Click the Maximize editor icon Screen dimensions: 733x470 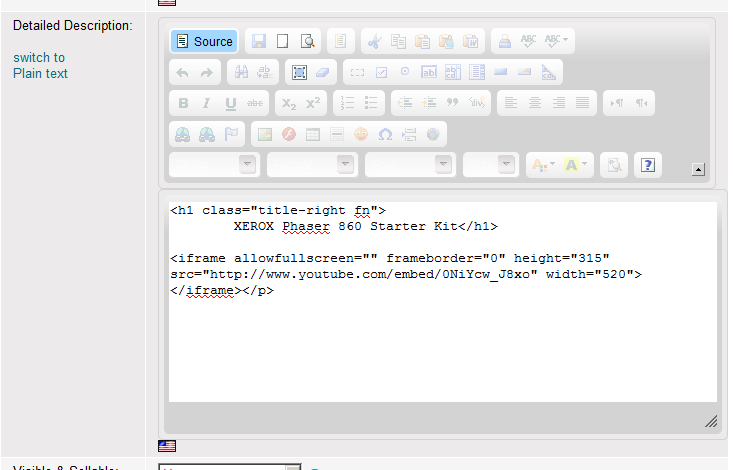(298, 72)
